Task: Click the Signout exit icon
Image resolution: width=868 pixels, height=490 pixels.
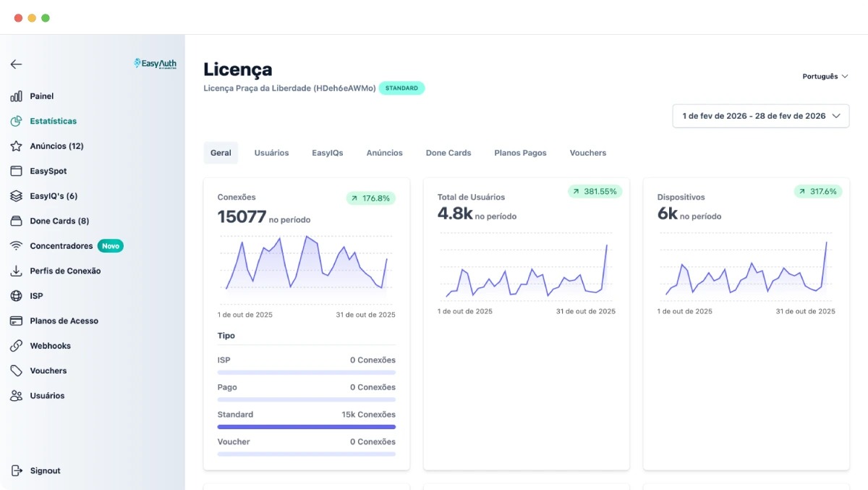Action: (16, 470)
